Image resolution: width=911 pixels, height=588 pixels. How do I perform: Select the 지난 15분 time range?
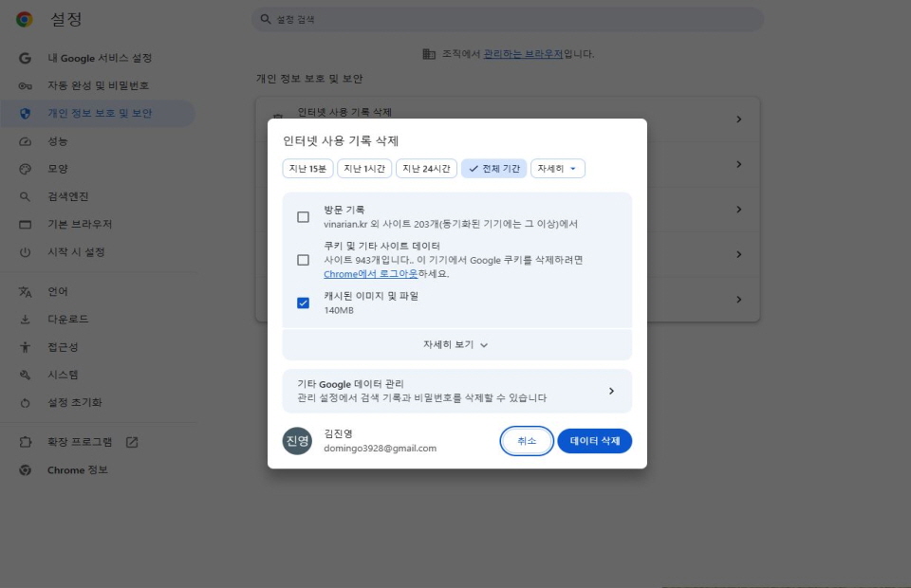click(x=307, y=169)
